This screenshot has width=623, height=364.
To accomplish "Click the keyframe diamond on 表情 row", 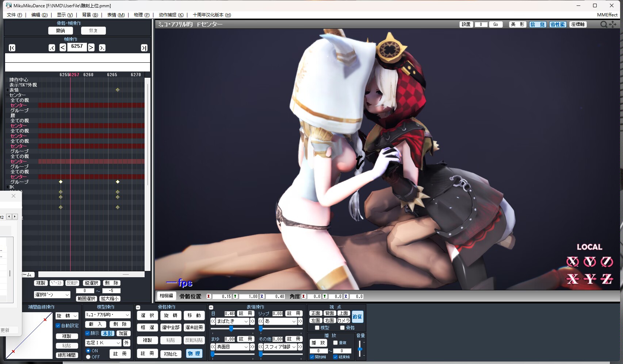I will click(x=118, y=90).
